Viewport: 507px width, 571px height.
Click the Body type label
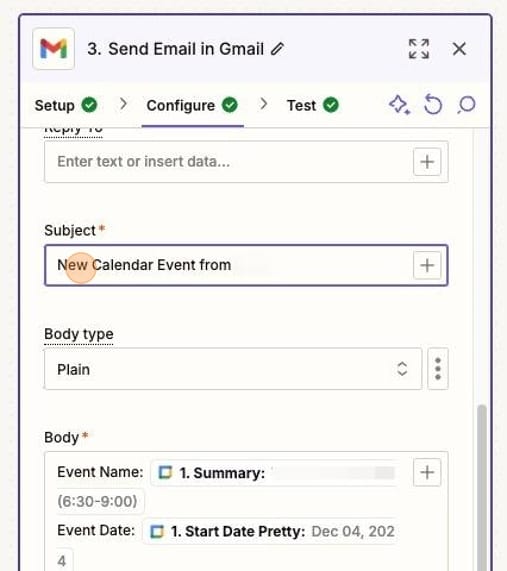pyautogui.click(x=79, y=334)
